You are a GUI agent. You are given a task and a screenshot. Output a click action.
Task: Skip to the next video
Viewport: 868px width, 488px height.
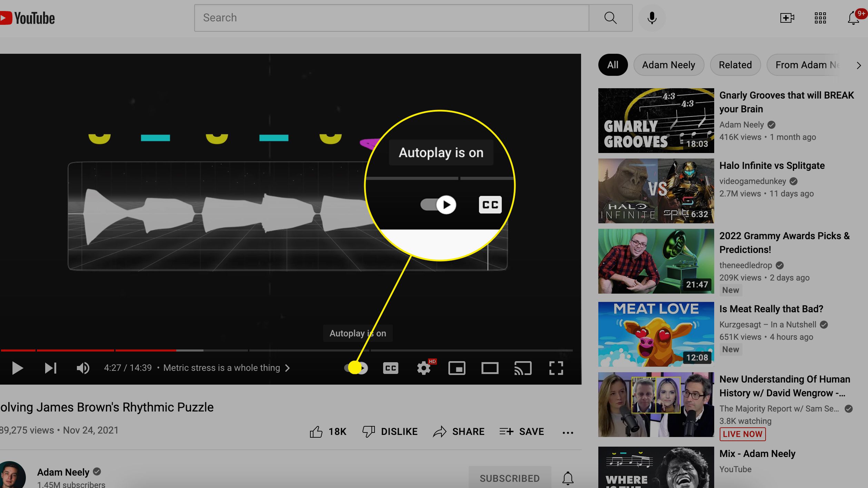pyautogui.click(x=51, y=368)
